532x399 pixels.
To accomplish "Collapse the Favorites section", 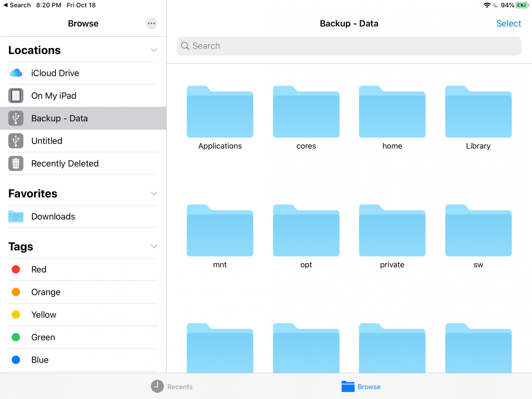I will tap(154, 194).
